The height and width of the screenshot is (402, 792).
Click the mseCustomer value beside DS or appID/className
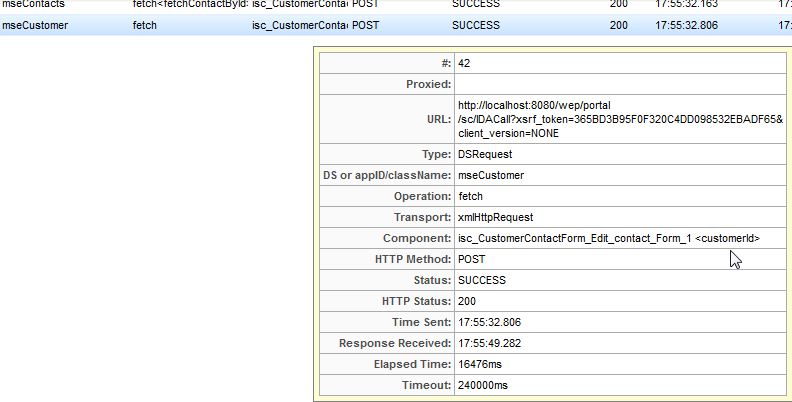point(490,175)
